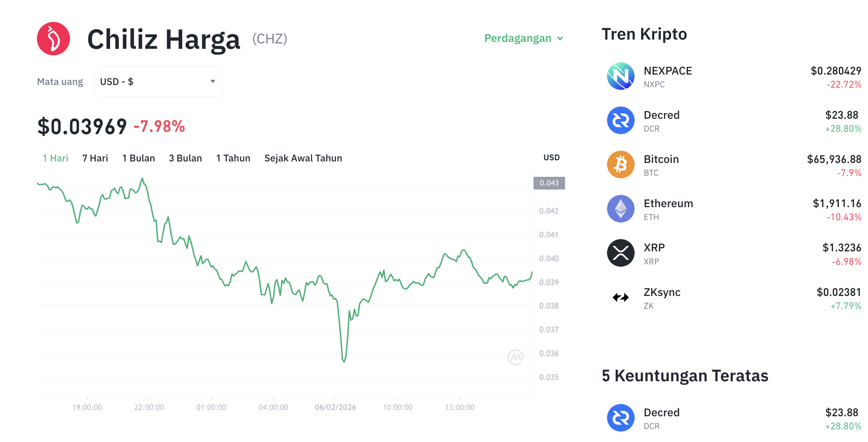Open the 1 Tahun chart tab
The image size is (868, 442).
[233, 158]
